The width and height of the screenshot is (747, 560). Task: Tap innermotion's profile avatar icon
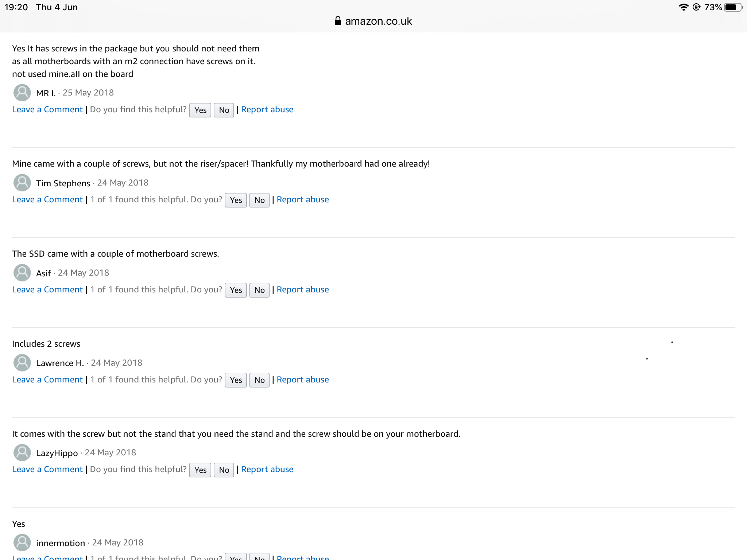pyautogui.click(x=22, y=542)
